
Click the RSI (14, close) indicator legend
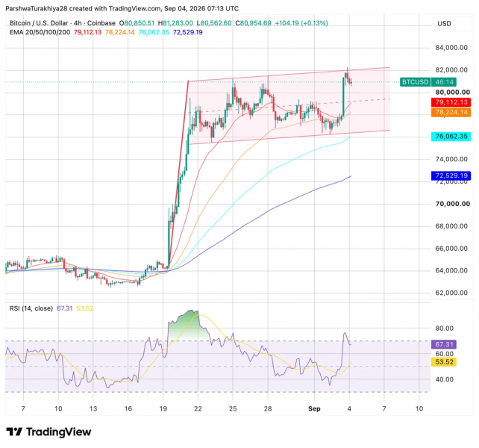tap(31, 308)
